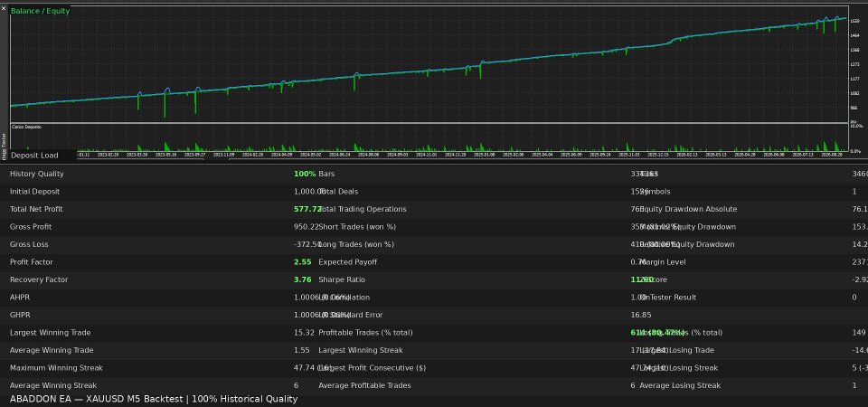Viewport: 868px width, 407px height.
Task: Click the Expected Payoff label
Action: click(x=347, y=262)
